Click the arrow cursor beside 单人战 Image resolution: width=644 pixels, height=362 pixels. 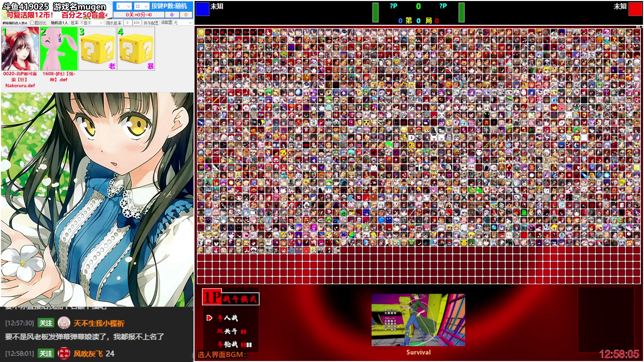209,318
